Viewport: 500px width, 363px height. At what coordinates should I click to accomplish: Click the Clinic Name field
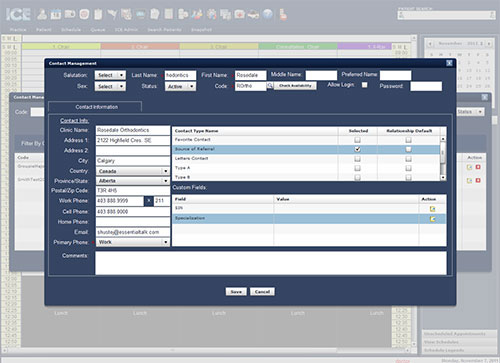(133, 130)
